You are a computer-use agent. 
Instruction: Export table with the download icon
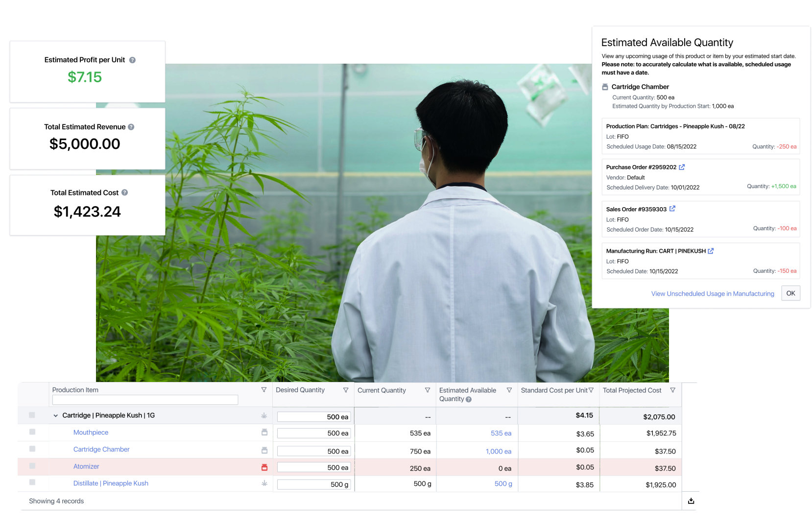pos(691,501)
